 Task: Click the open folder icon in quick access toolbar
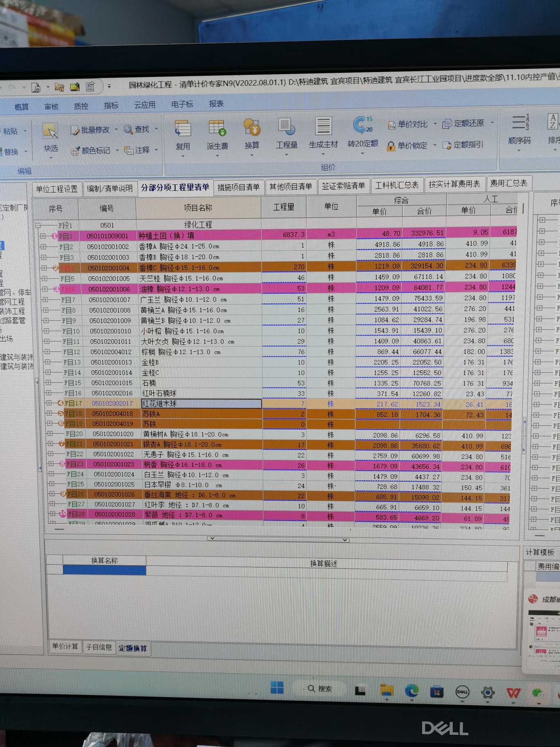tap(60, 87)
